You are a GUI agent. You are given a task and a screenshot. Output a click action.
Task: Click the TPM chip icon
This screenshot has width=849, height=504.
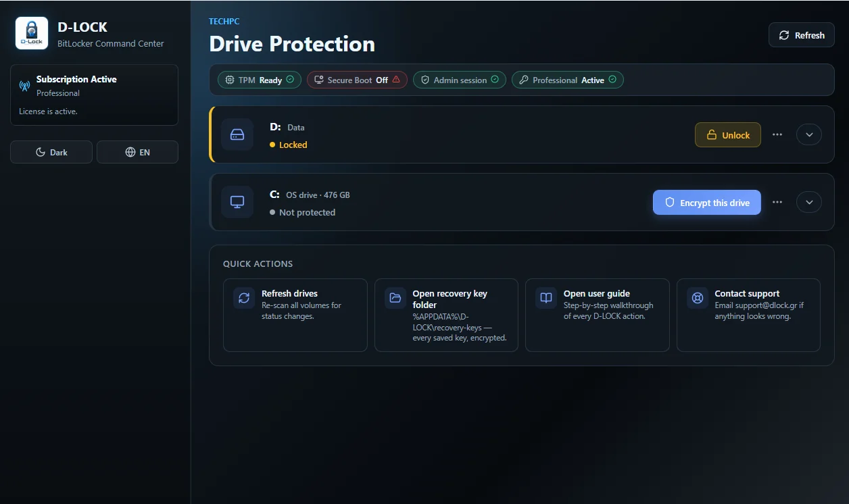229,80
